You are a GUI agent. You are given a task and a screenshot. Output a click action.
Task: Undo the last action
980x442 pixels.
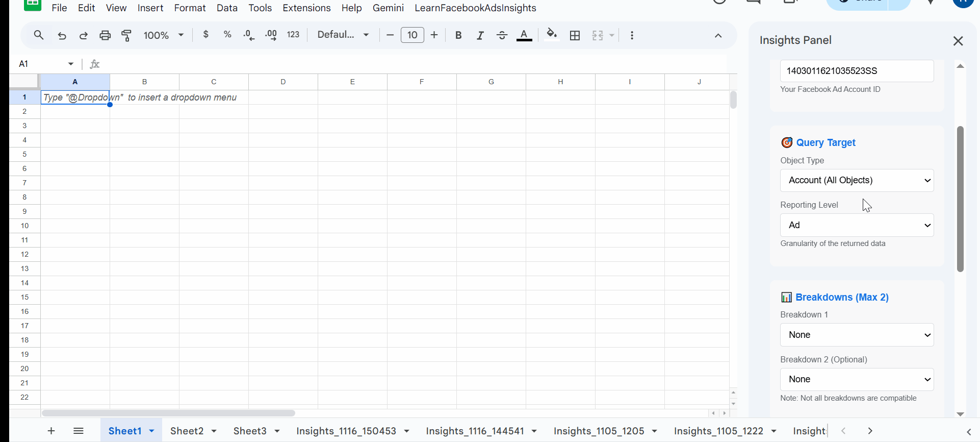(x=62, y=35)
